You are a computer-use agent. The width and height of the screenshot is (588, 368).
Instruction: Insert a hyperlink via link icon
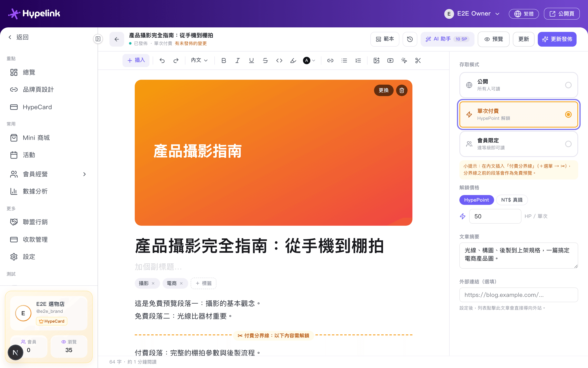click(x=330, y=60)
